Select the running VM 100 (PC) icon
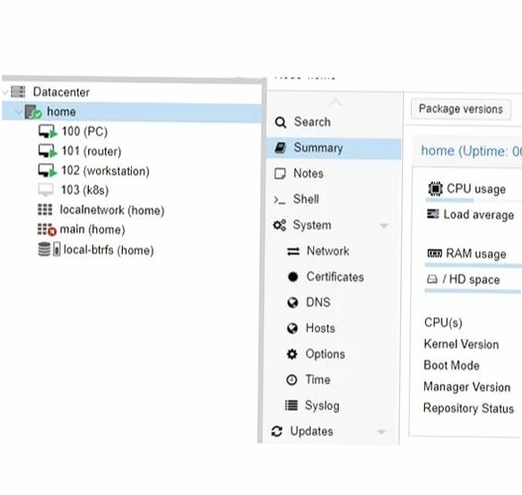 (x=48, y=131)
